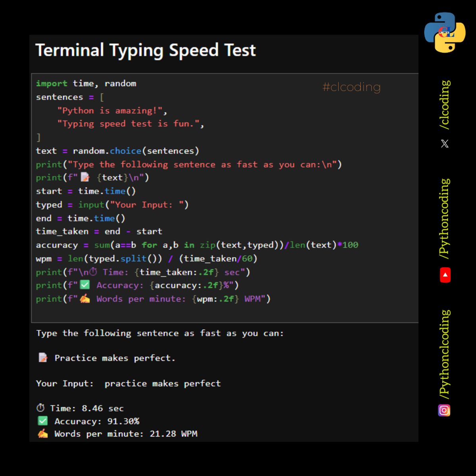Click the 'Terminal Typing Speed Test' heading
The image size is (476, 476).
tap(146, 50)
